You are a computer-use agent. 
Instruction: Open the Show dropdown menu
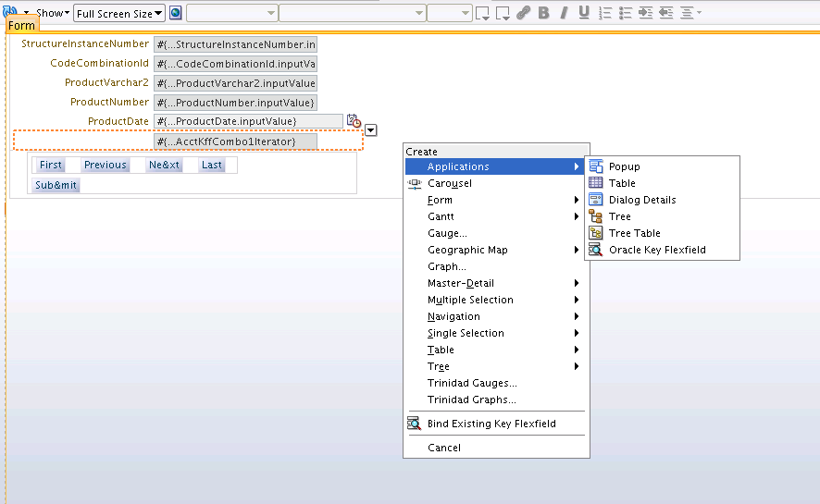(x=53, y=13)
